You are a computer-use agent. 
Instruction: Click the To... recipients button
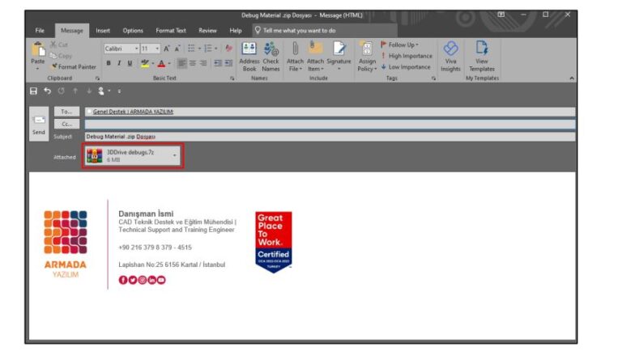coord(66,112)
